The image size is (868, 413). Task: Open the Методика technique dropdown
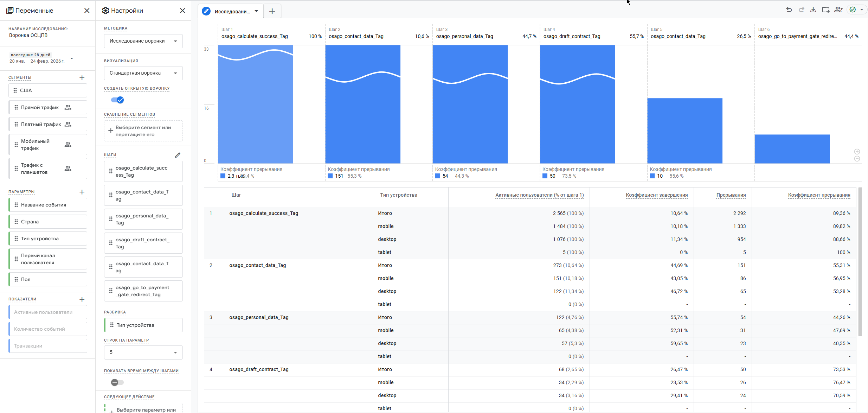[143, 41]
